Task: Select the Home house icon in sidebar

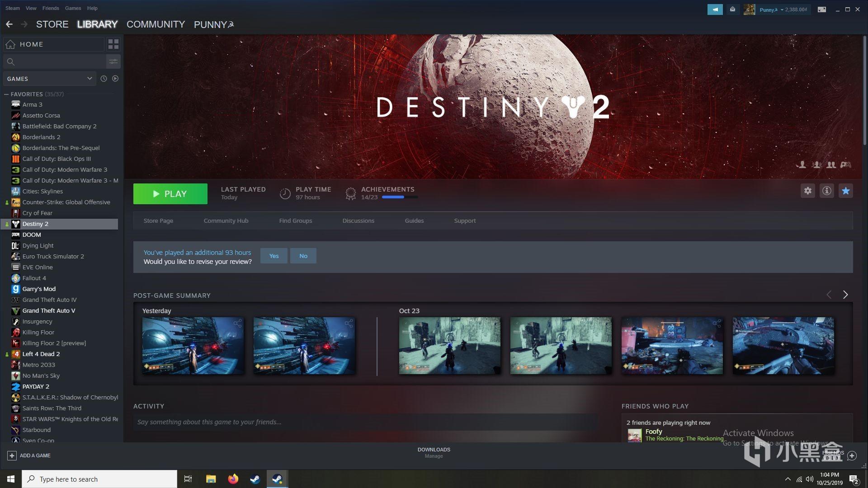Action: coord(10,44)
